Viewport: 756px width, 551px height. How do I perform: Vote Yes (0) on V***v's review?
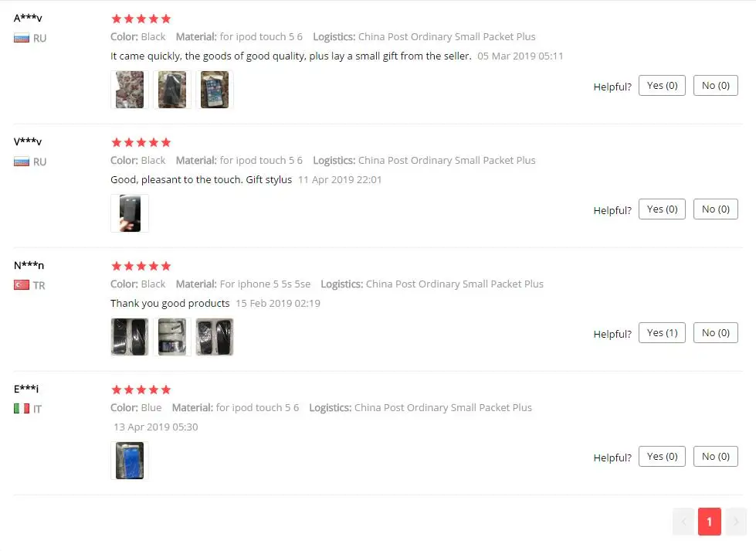click(662, 209)
